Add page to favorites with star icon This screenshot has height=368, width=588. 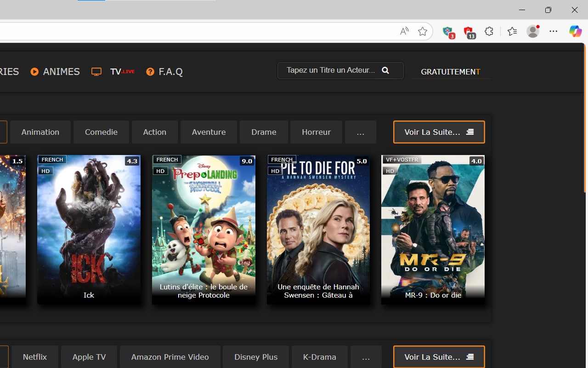tap(423, 31)
